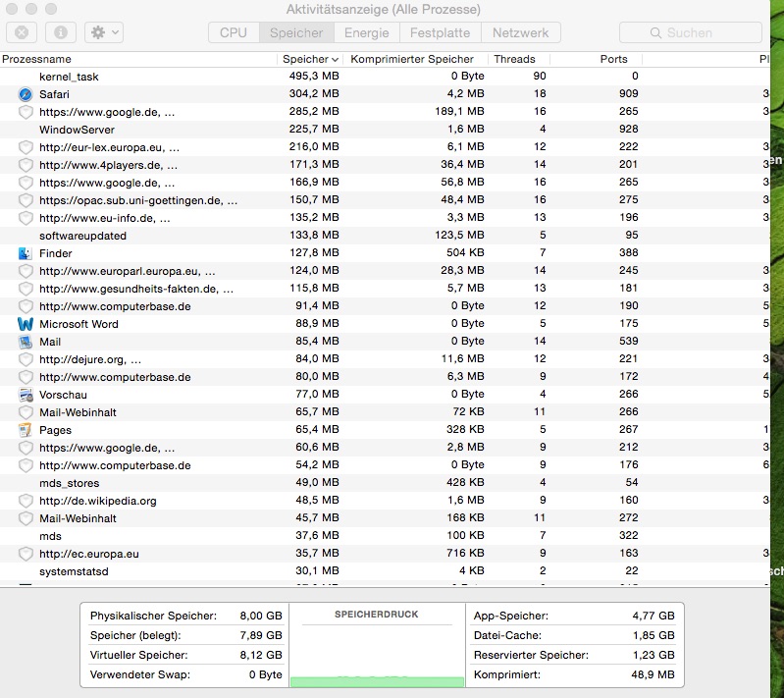Select the kernel_task process row

pyautogui.click(x=385, y=77)
